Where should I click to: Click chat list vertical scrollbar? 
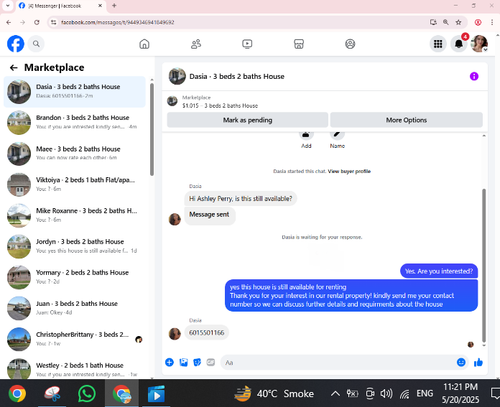click(152, 129)
